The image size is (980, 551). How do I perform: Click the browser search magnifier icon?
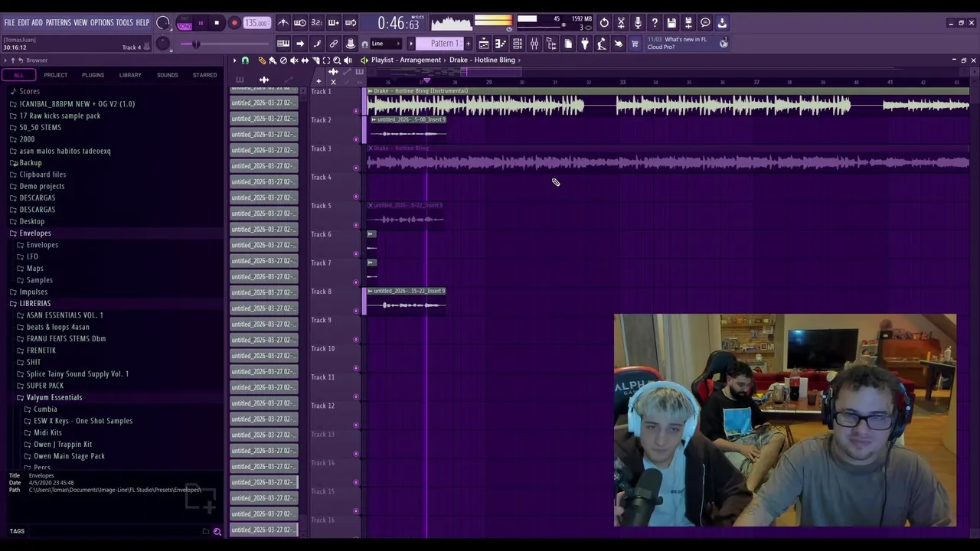click(217, 531)
